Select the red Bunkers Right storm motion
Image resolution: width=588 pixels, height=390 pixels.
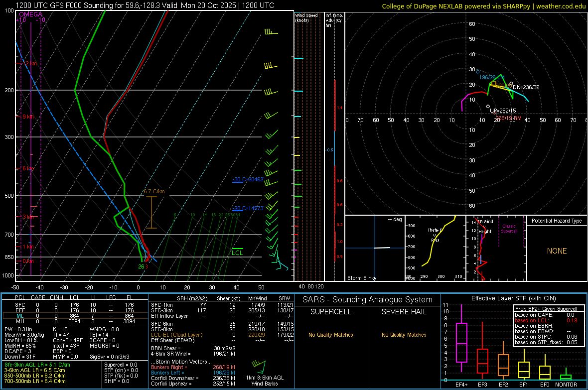[193, 367]
